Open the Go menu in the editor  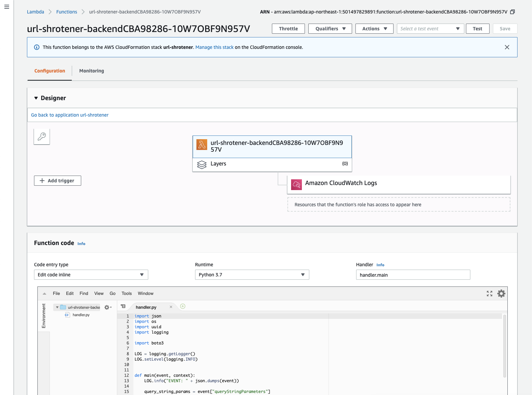113,294
